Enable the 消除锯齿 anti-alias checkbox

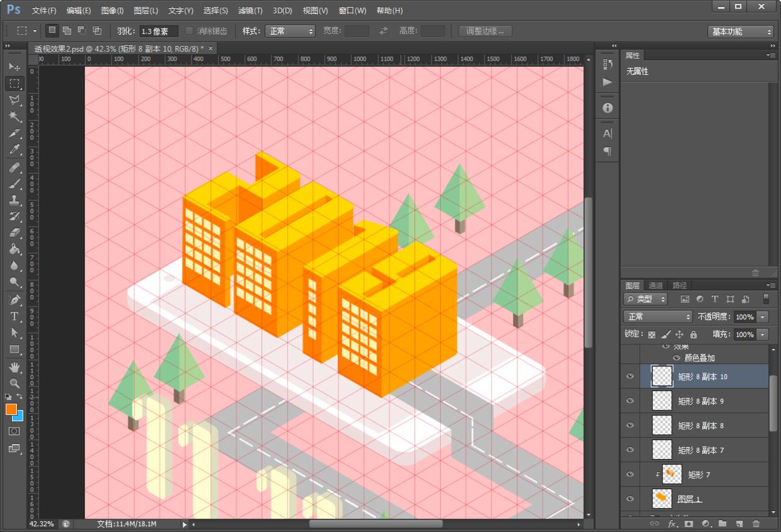click(x=189, y=31)
